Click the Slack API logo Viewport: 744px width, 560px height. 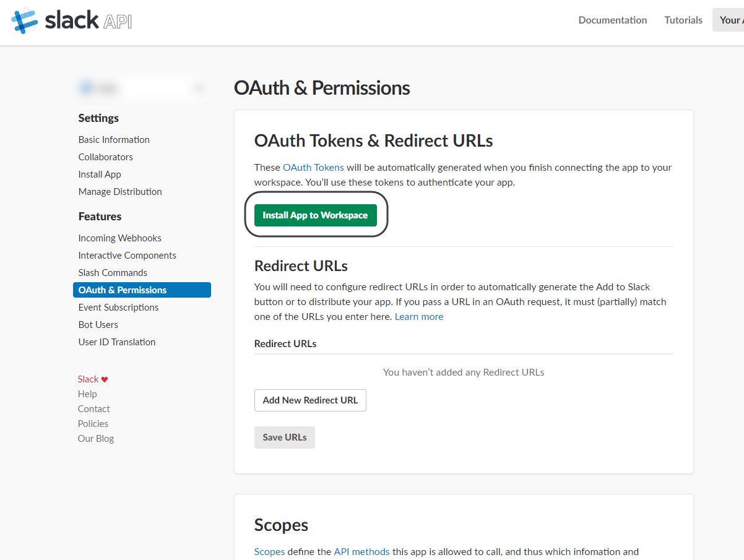pos(72,20)
